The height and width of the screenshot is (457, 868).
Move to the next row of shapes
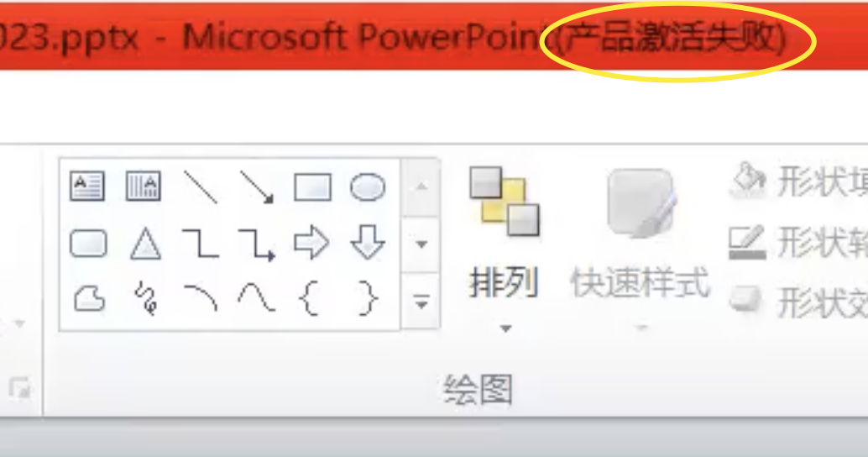click(x=421, y=244)
